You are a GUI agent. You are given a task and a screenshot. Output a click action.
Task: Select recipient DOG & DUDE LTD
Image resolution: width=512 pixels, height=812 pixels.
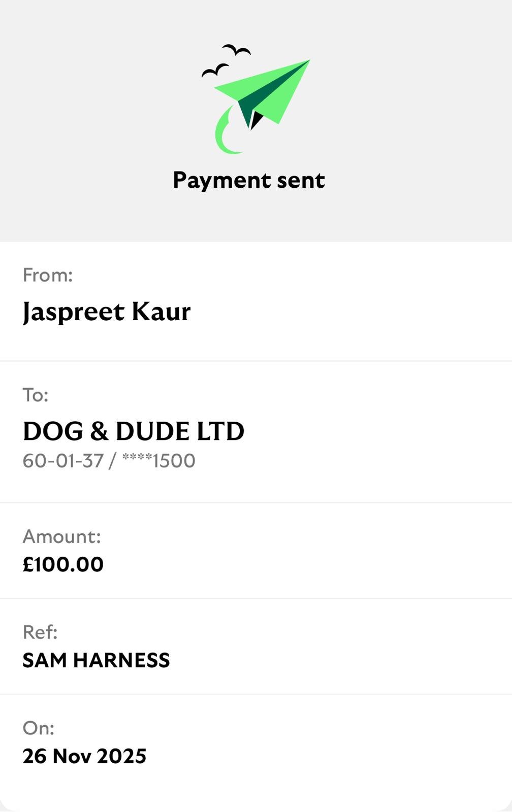click(x=134, y=431)
